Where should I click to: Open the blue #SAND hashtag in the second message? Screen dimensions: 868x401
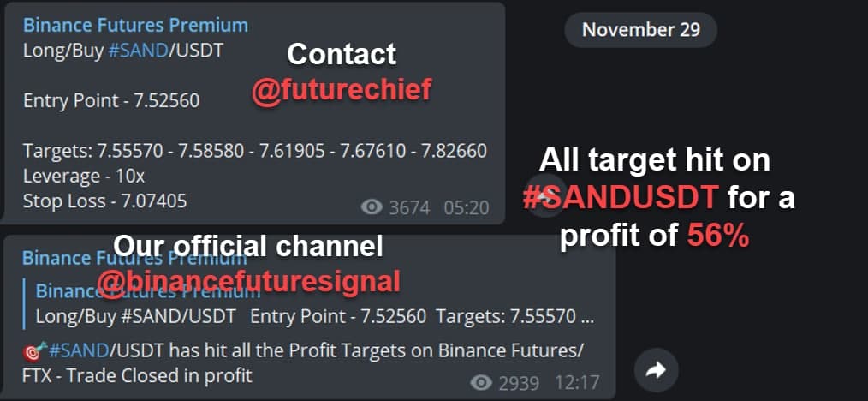pyautogui.click(x=79, y=350)
